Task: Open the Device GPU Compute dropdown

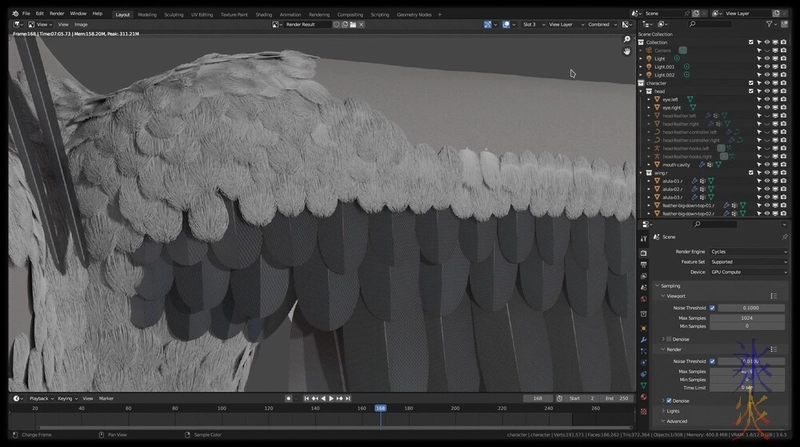Action: [748, 272]
